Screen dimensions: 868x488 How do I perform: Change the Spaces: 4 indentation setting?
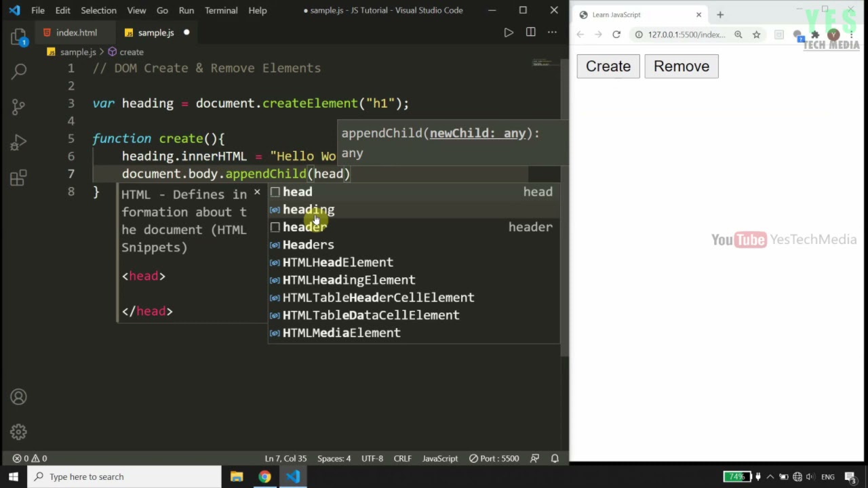(334, 459)
